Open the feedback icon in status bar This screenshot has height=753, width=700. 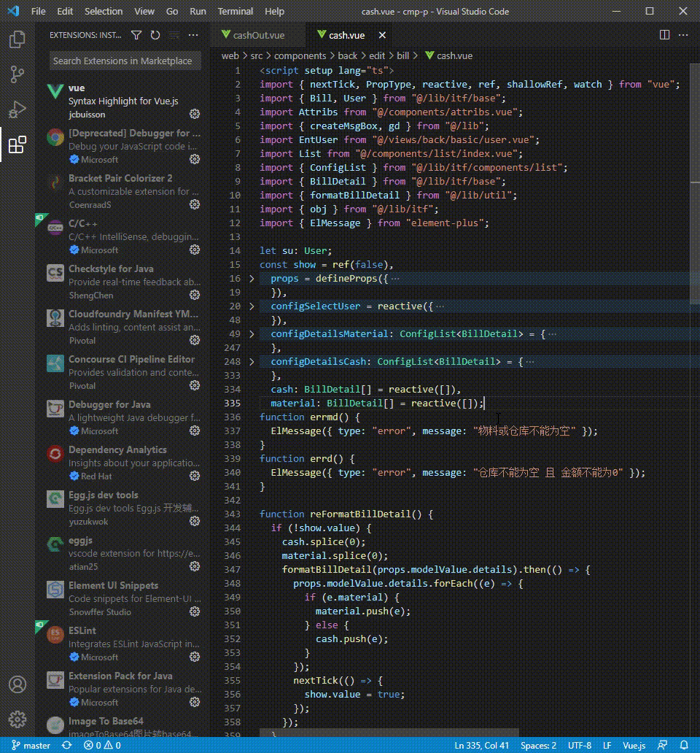(663, 745)
